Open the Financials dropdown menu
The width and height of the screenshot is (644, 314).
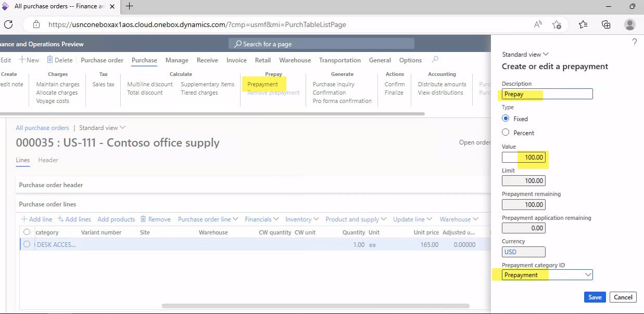pos(261,219)
